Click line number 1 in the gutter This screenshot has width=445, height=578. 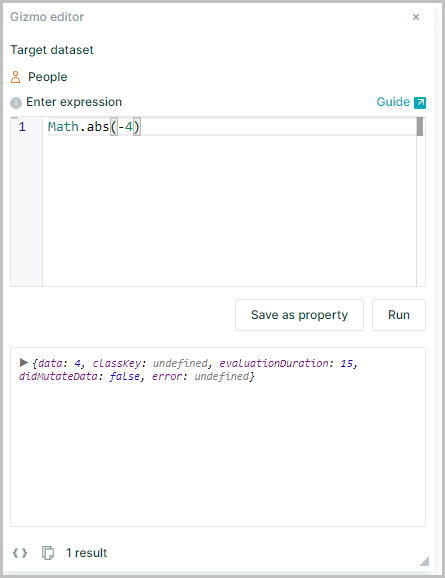22,127
